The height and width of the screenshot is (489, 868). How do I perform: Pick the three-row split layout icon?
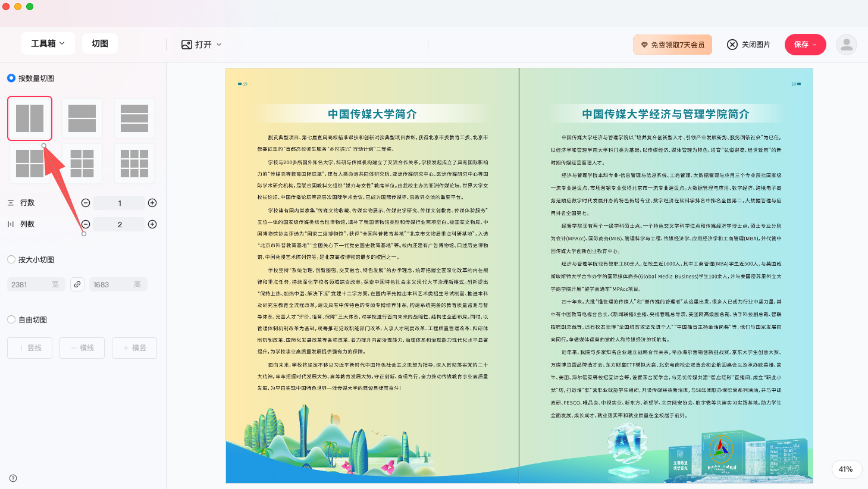134,118
